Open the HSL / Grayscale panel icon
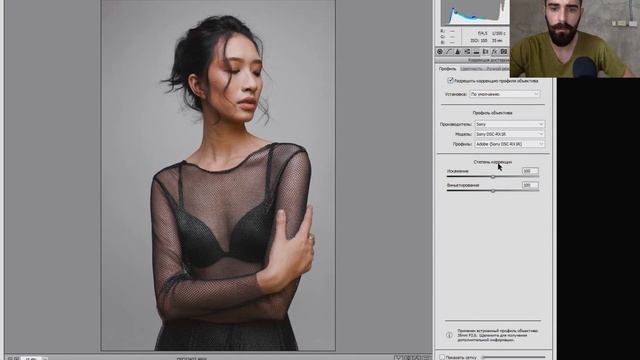 (x=467, y=52)
